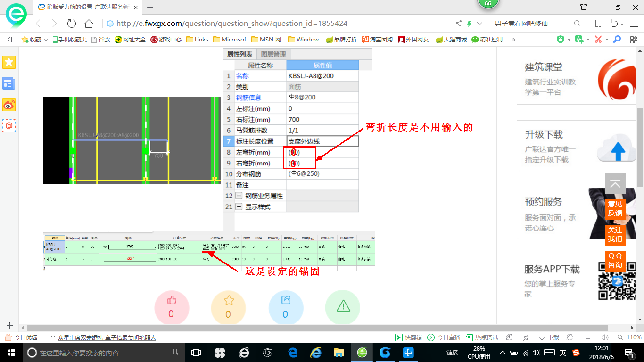This screenshot has width=644, height=362.
Task: Open the 天猫商城 bookmark
Action: (451, 40)
